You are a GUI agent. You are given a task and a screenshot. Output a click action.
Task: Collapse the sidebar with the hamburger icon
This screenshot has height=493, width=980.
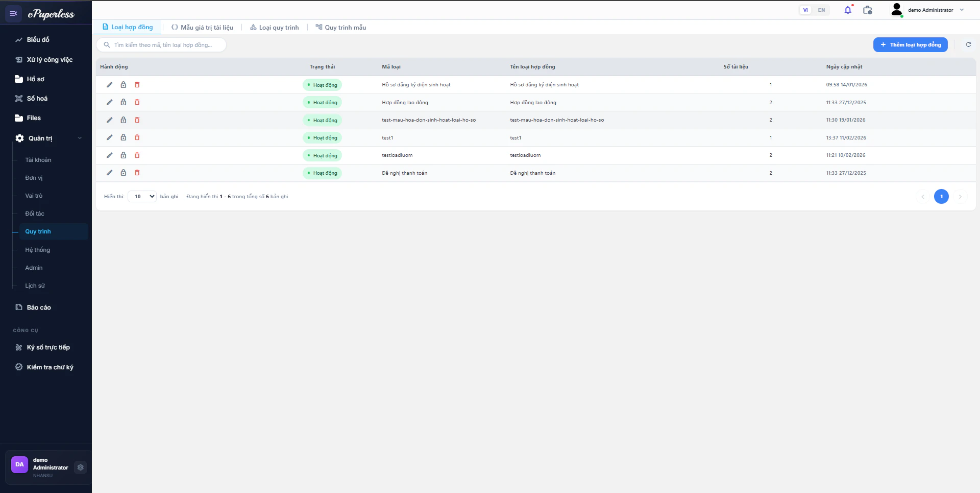(14, 13)
